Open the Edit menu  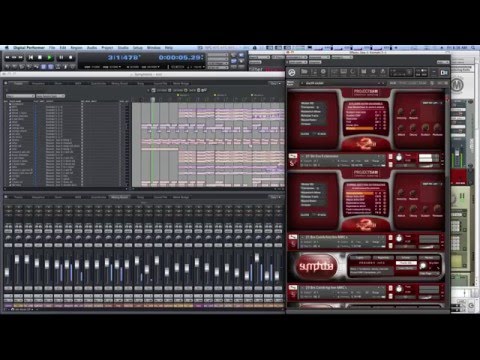tap(63, 48)
